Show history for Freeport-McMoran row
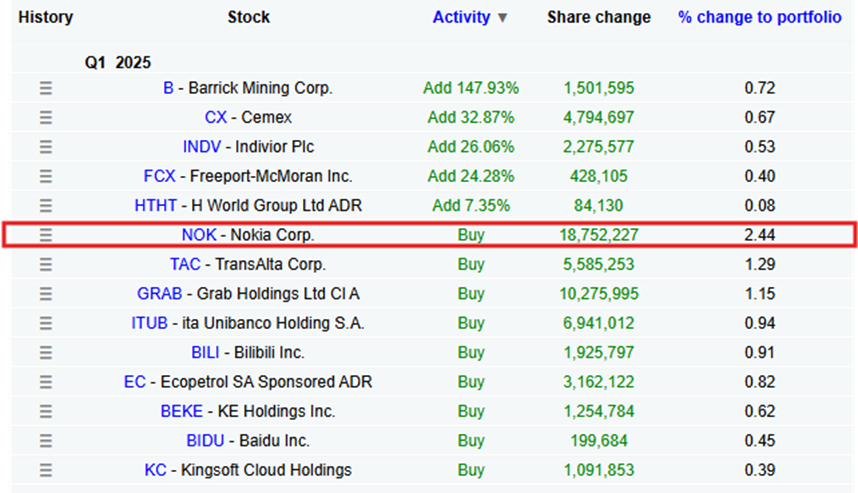This screenshot has width=858, height=493. [45, 176]
